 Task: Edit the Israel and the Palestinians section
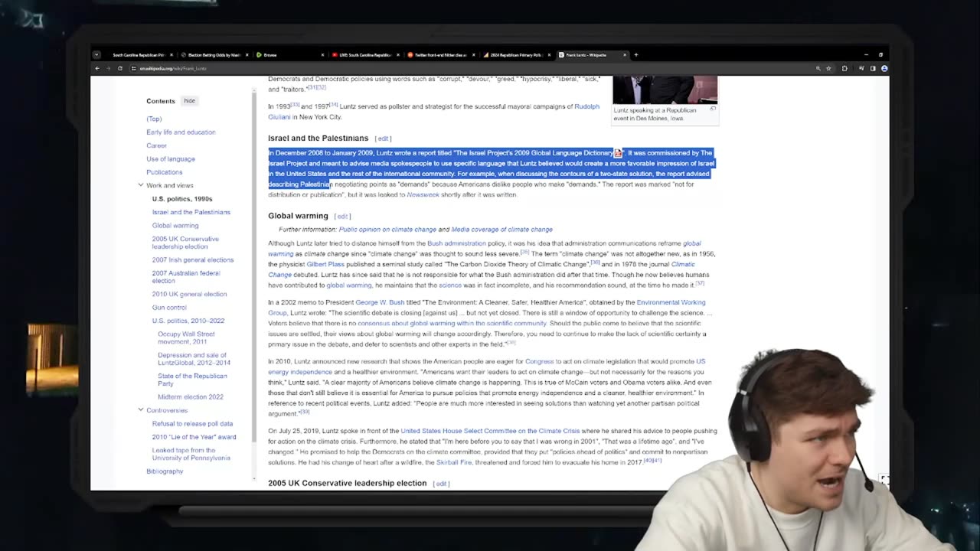pyautogui.click(x=383, y=139)
